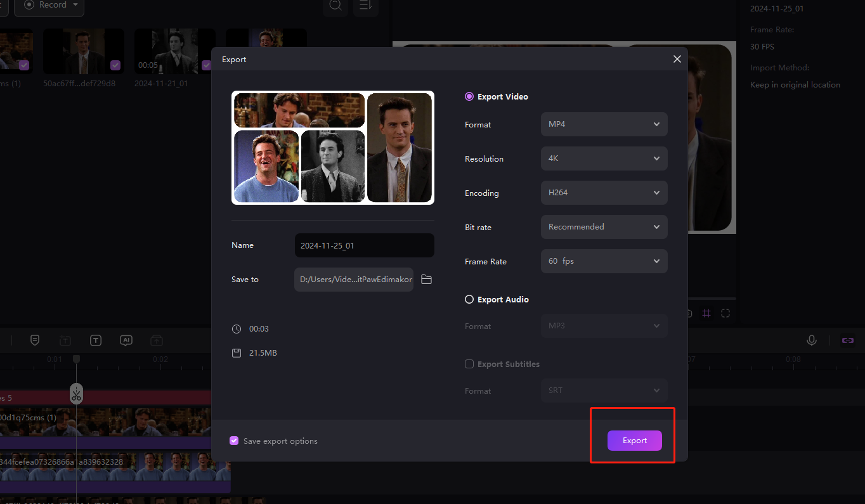Click the microphone voiceover icon

[x=811, y=340]
